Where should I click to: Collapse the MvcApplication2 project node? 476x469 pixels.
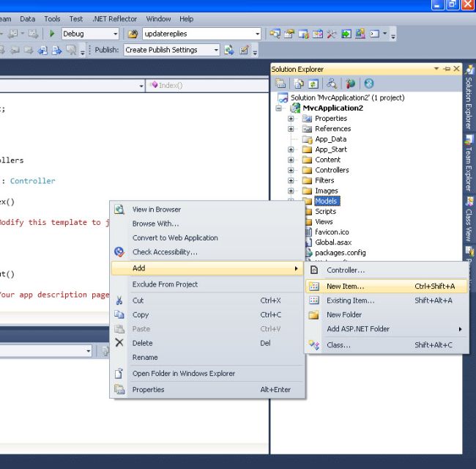pyautogui.click(x=279, y=108)
